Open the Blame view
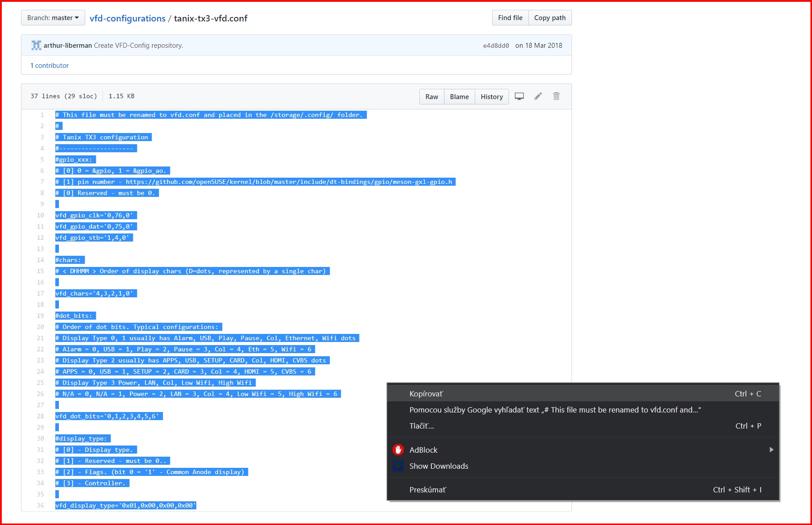This screenshot has height=525, width=812. coord(459,97)
